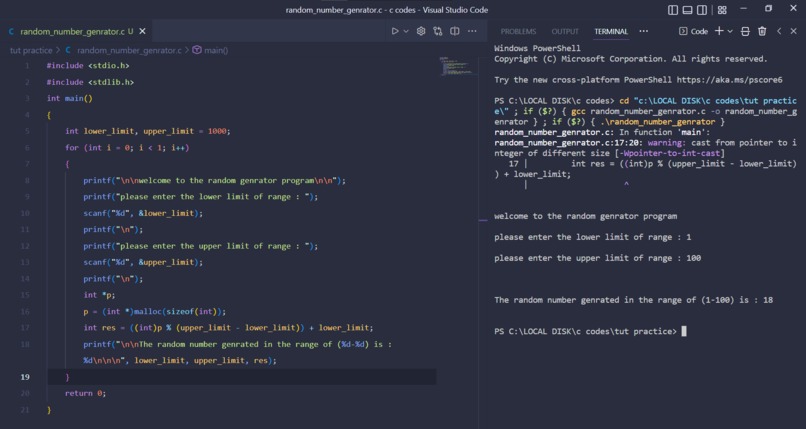Image resolution: width=806 pixels, height=429 pixels.
Task: Click the malloc line of code
Action: coord(155,311)
